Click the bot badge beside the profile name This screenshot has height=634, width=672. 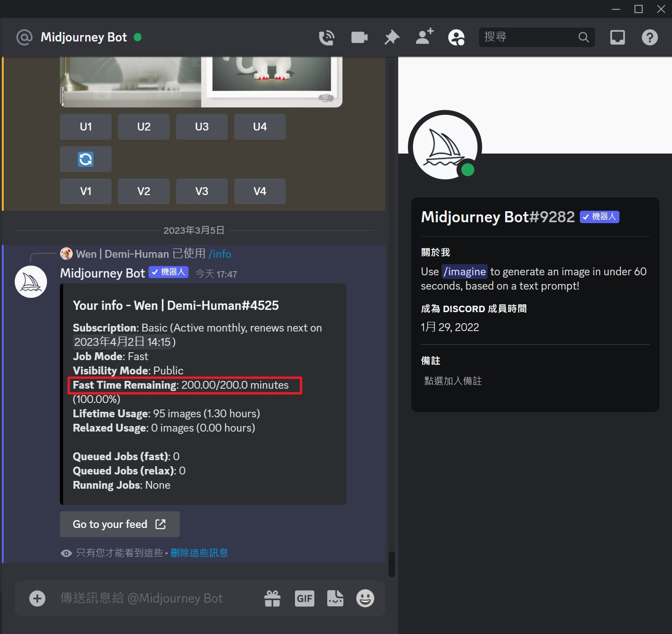[600, 217]
